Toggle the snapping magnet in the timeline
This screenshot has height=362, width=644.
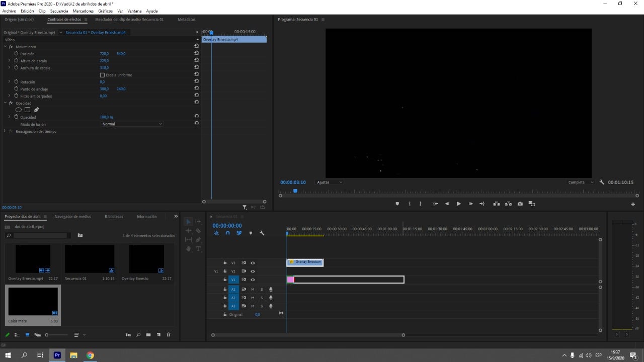coord(227,233)
